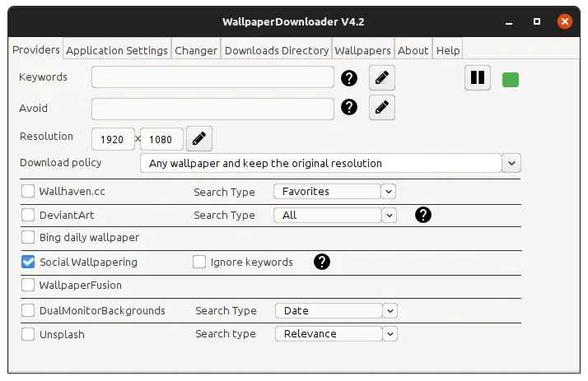588x381 pixels.
Task: Open DeviantArt Search Type dropdown showing All
Action: point(335,216)
